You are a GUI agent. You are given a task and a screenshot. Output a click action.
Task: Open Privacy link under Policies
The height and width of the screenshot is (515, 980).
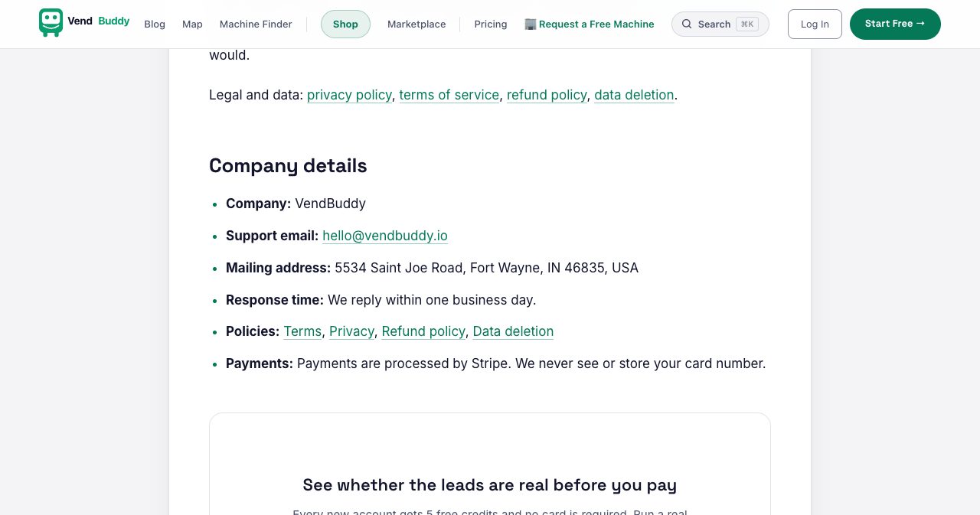[x=351, y=331]
